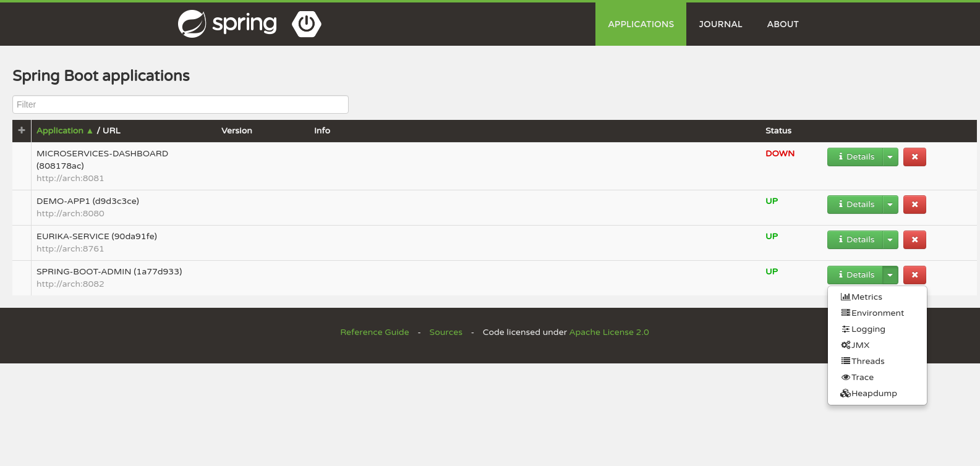Click the UP status of DEMO-APP1

coord(772,201)
